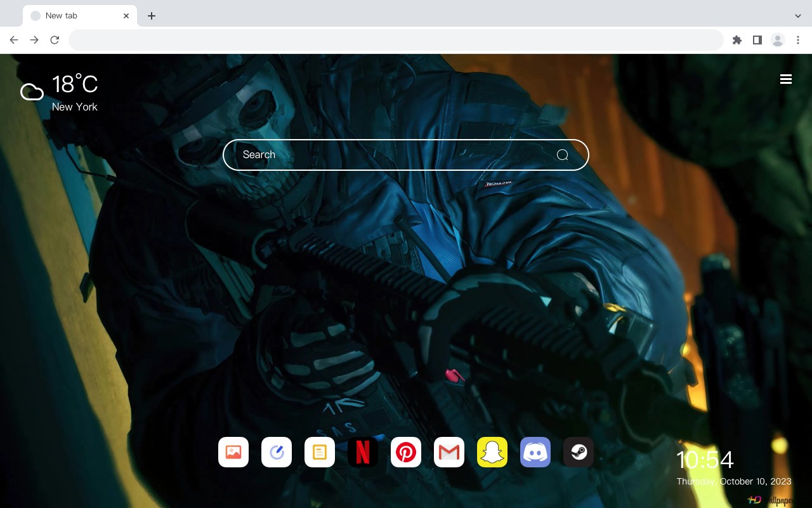The width and height of the screenshot is (812, 508).
Task: Open the Gmail shortcut
Action: (x=449, y=452)
